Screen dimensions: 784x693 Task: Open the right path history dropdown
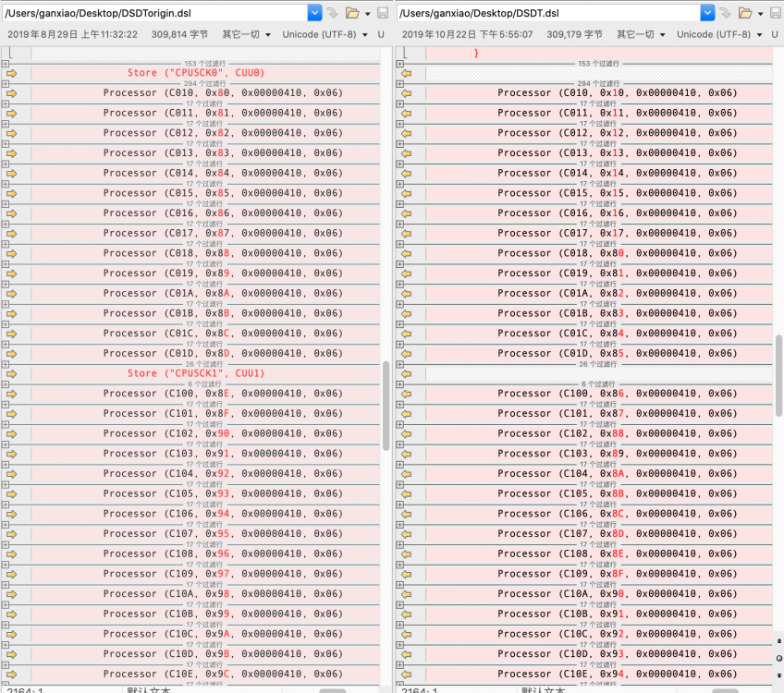point(707,13)
